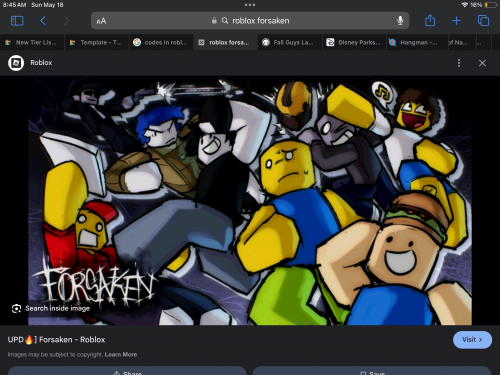Tap the 8:45 AM clock in the status bar
500x375 pixels.
click(14, 5)
